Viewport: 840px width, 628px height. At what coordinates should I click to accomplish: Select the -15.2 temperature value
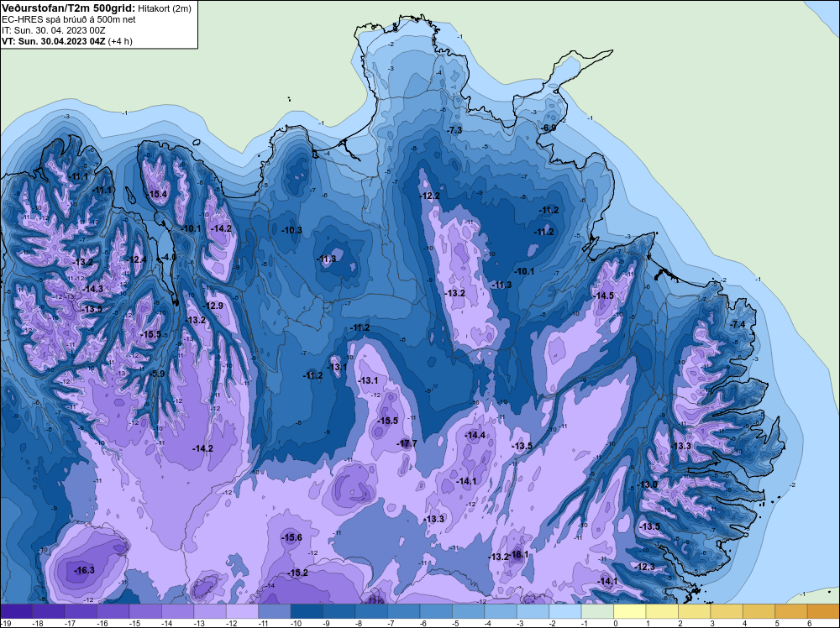298,573
